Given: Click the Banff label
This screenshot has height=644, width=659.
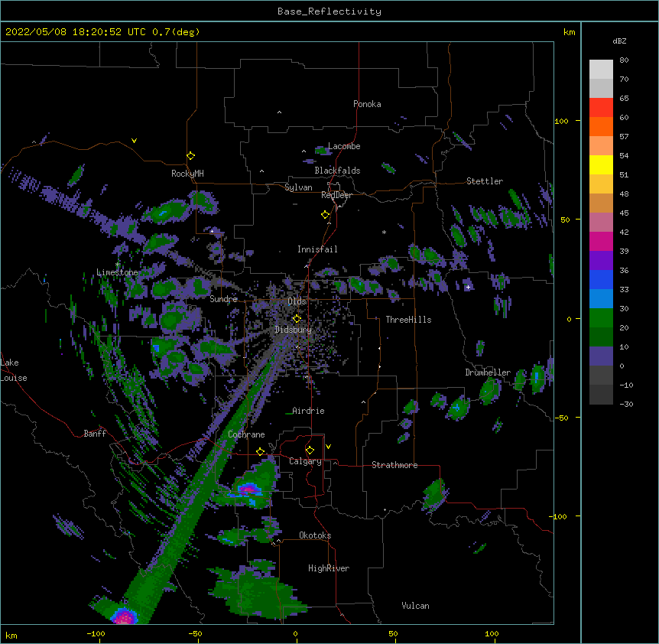Looking at the screenshot, I should point(95,434).
